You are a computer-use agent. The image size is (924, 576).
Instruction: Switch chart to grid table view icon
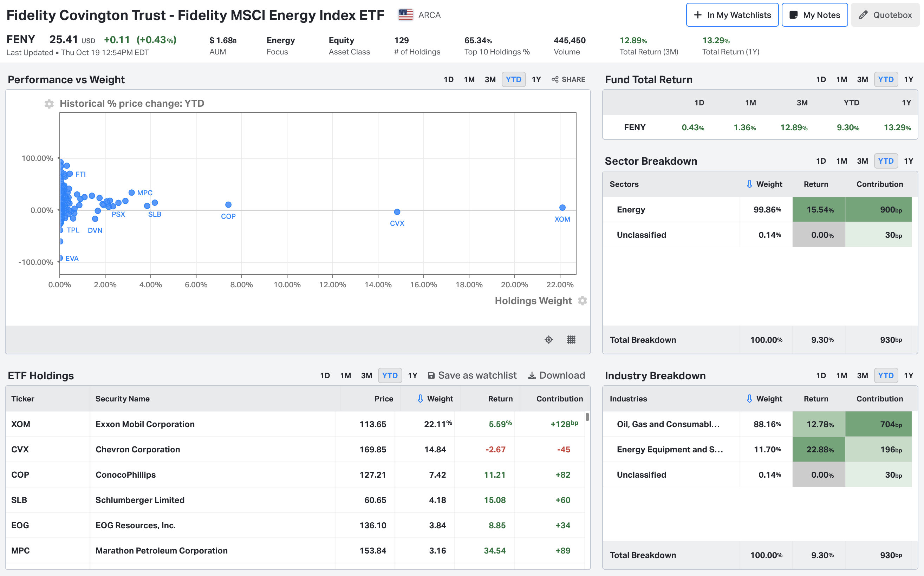click(571, 339)
